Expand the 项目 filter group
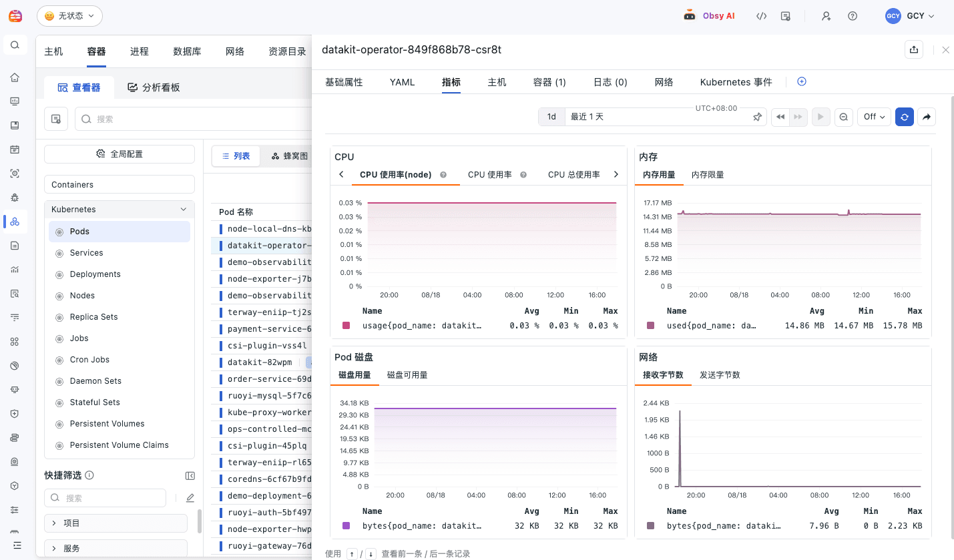 [115, 523]
